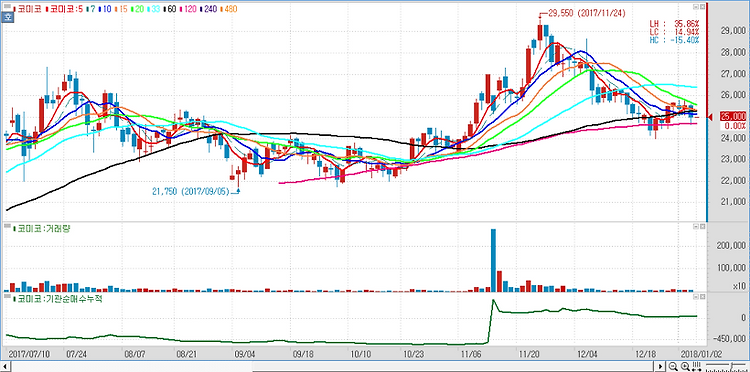The height and width of the screenshot is (372, 750).
Task: Click the 100,000 volume axis label
Action: click(x=730, y=268)
